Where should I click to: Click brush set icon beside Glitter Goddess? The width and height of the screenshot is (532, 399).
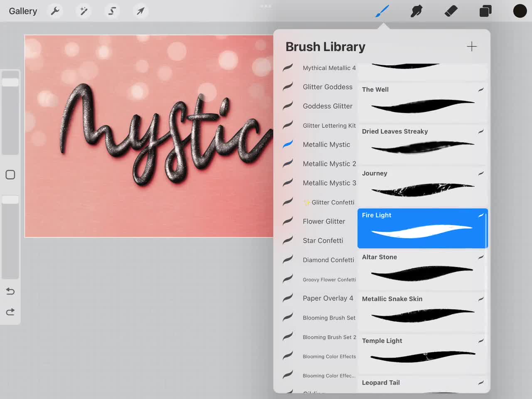tap(288, 86)
